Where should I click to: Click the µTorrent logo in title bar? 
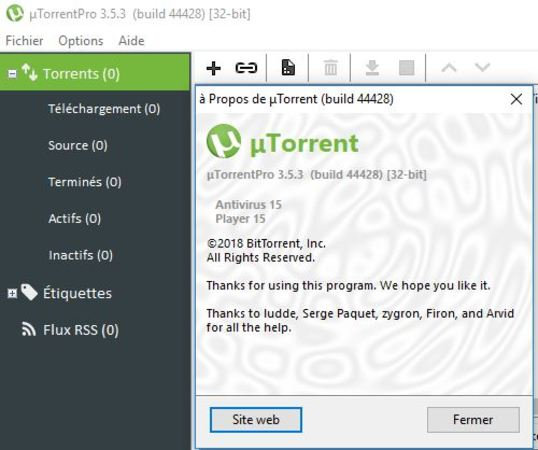click(15, 13)
